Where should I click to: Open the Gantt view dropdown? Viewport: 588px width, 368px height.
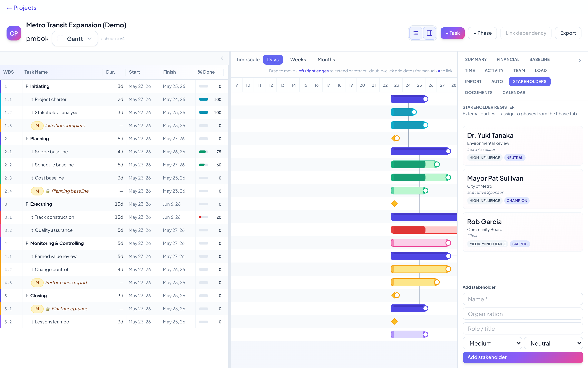[75, 38]
